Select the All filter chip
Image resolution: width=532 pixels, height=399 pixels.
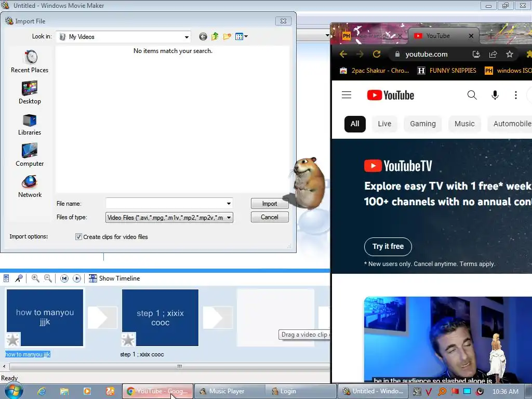click(355, 124)
